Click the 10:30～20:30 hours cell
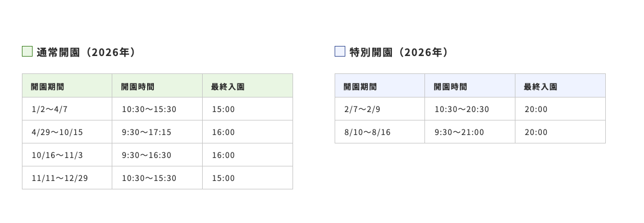 coord(470,109)
